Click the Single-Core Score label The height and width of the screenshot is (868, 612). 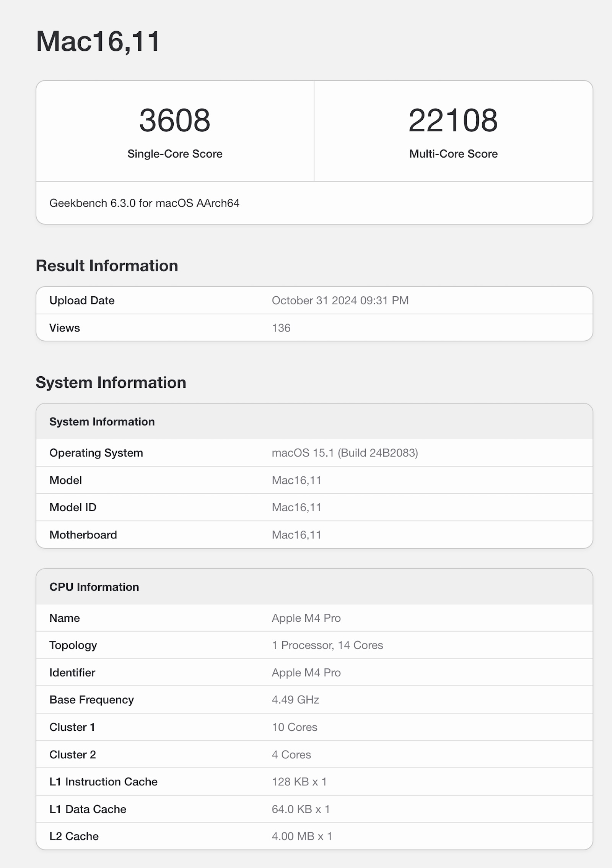(175, 154)
